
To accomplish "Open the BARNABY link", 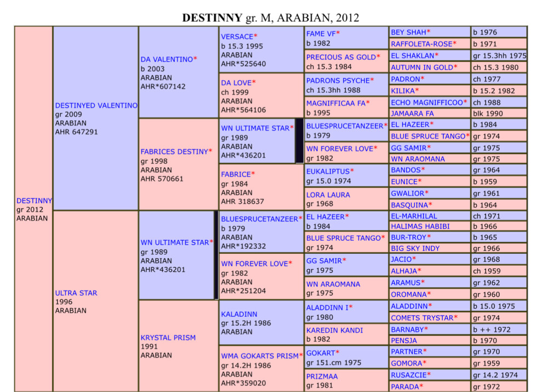I will coord(407,329).
